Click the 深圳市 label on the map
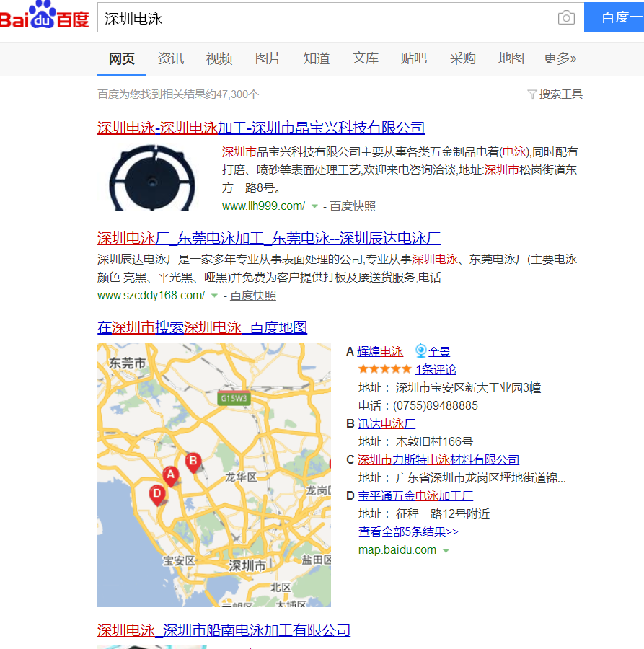The image size is (644, 649). pyautogui.click(x=247, y=565)
